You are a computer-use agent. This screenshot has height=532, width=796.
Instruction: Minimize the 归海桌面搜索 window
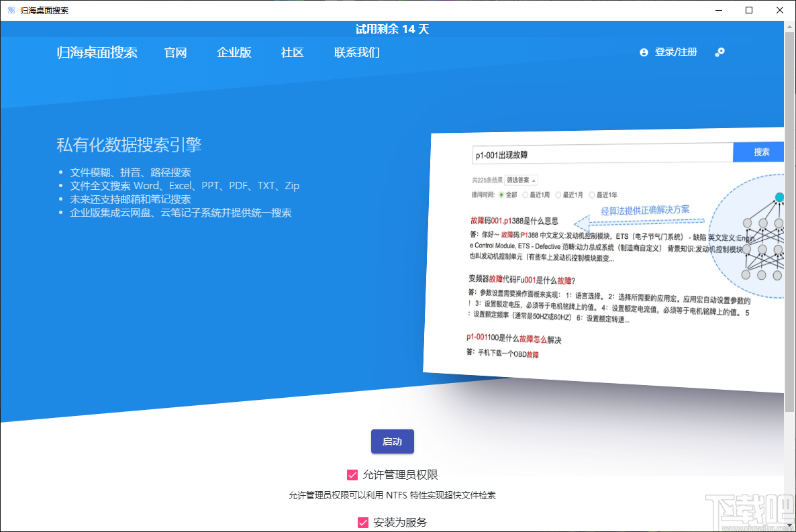(x=719, y=10)
